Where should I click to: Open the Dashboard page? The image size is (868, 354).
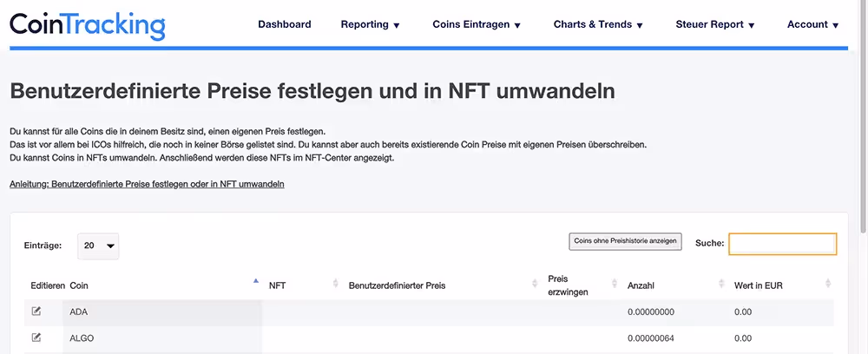[285, 24]
